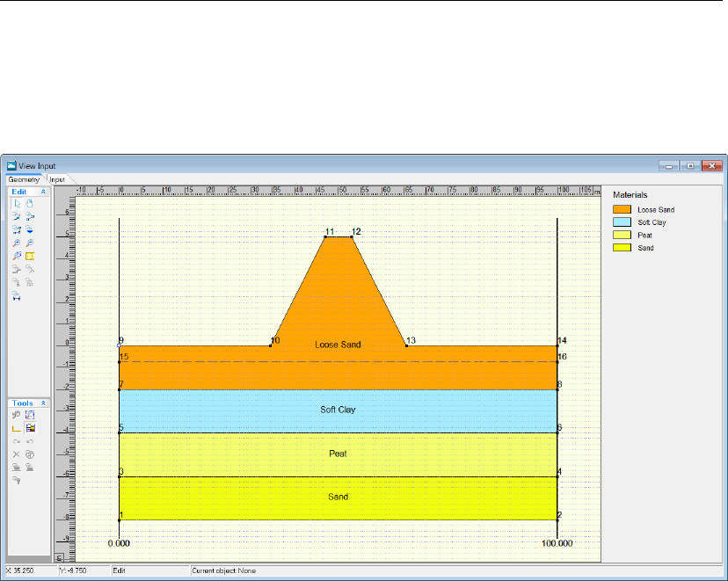Select geometry point 11 at embankment crest
Image resolution: width=728 pixels, height=581 pixels.
(325, 237)
